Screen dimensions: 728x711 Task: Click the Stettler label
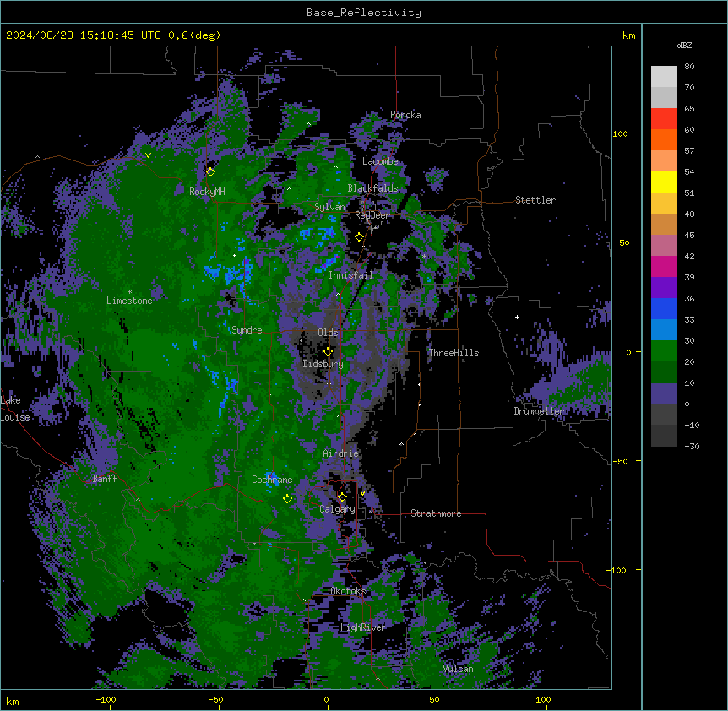tap(535, 200)
